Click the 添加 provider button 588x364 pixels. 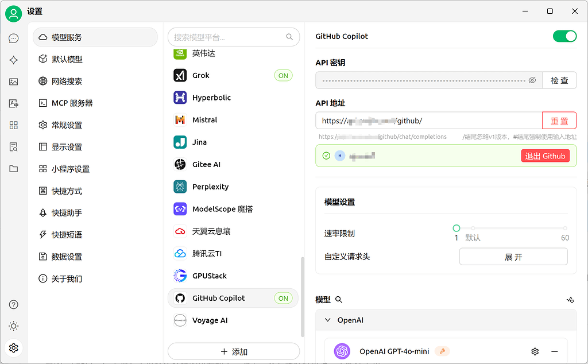point(234,351)
